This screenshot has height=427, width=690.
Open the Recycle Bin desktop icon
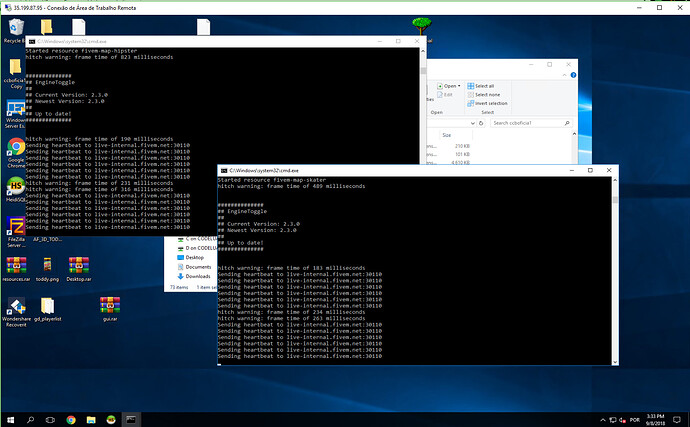pos(15,27)
